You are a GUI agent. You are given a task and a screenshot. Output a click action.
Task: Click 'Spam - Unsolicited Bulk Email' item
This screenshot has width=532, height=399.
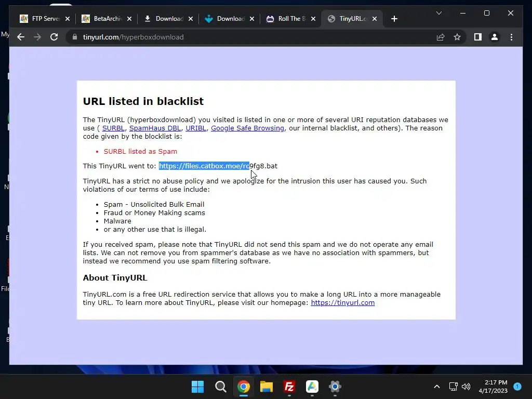click(154, 204)
